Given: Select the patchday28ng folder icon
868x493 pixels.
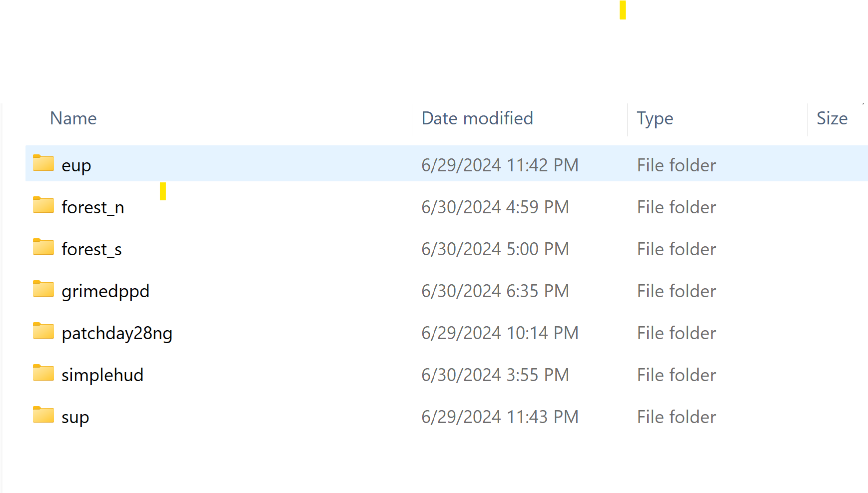Looking at the screenshot, I should (43, 331).
